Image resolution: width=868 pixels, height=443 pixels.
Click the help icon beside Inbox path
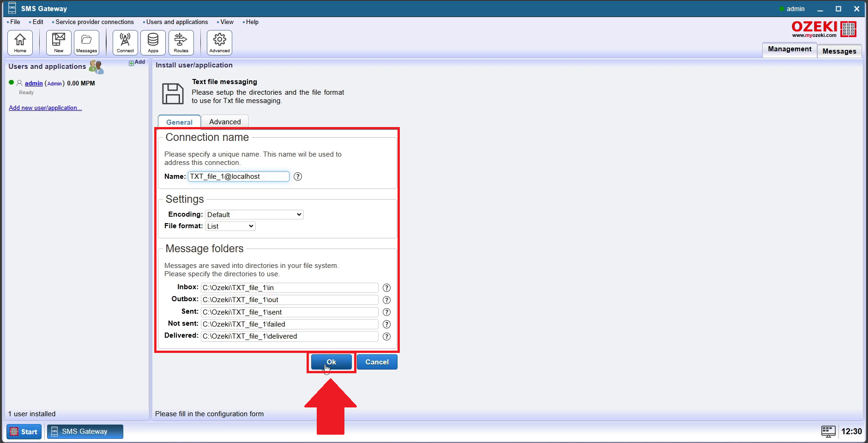387,288
